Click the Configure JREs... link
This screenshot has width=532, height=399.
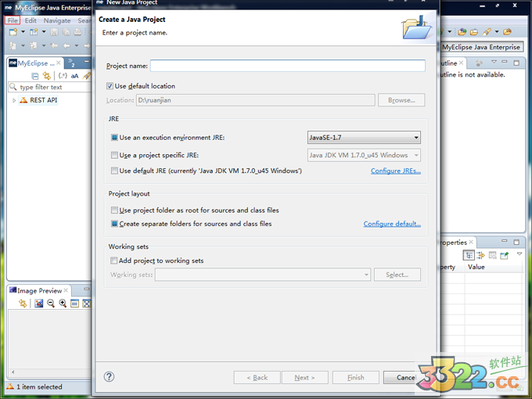click(396, 171)
